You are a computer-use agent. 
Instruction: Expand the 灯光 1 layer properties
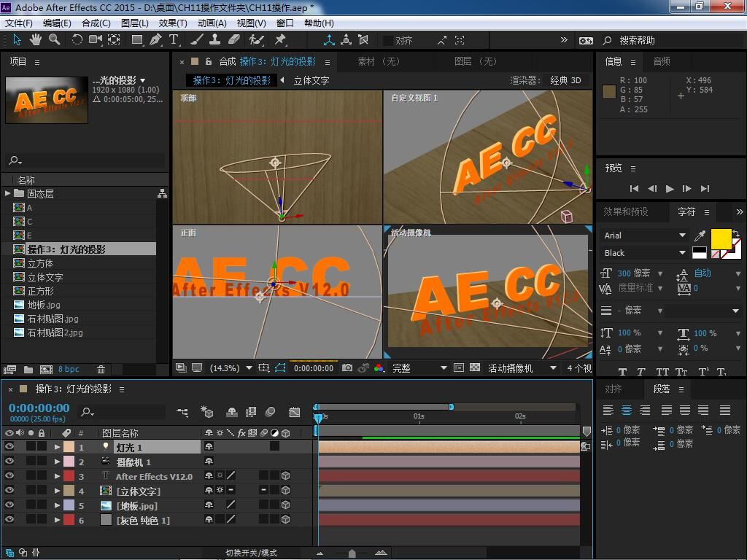[57, 447]
